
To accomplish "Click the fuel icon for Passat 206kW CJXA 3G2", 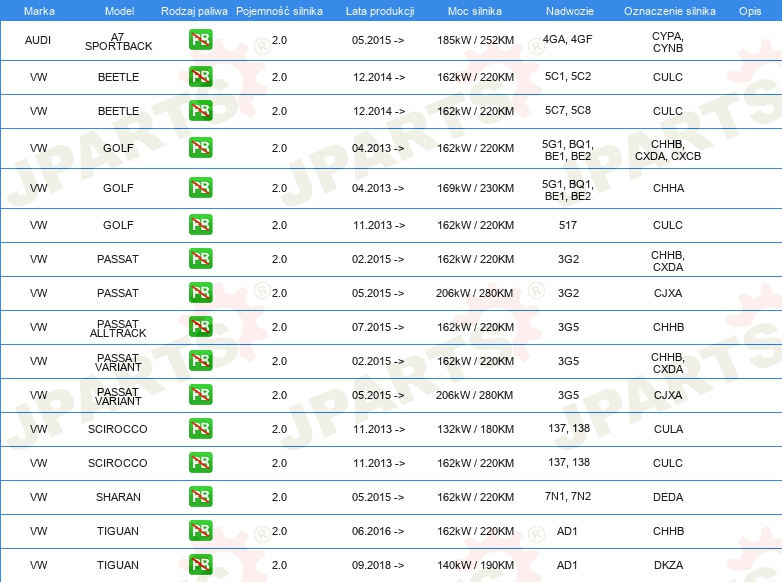I will point(200,293).
